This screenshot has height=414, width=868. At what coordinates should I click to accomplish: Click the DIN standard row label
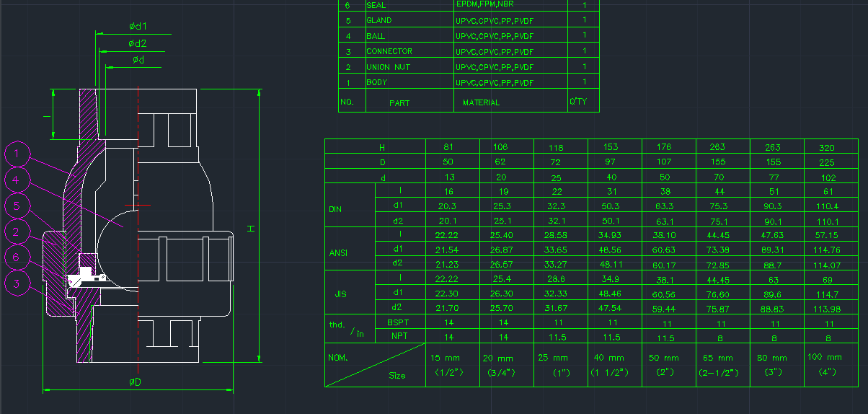coord(337,209)
